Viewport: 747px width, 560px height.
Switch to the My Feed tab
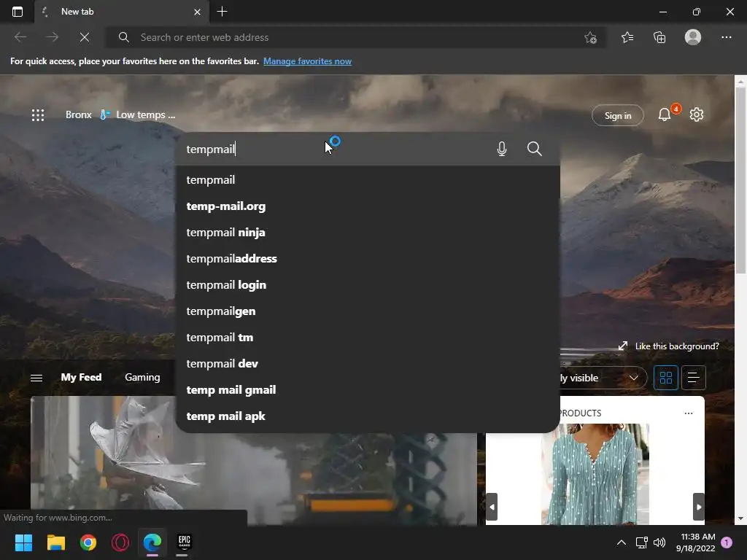click(81, 377)
